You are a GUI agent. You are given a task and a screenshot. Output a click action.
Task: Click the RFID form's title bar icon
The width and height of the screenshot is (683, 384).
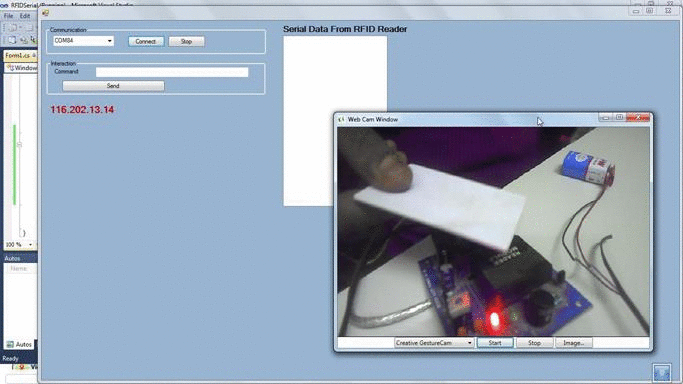[x=45, y=13]
